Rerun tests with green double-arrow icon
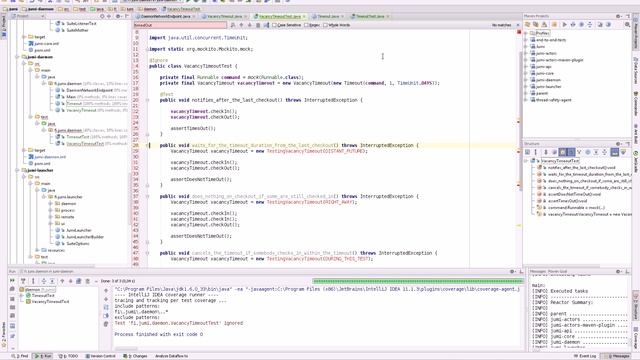 12,281
